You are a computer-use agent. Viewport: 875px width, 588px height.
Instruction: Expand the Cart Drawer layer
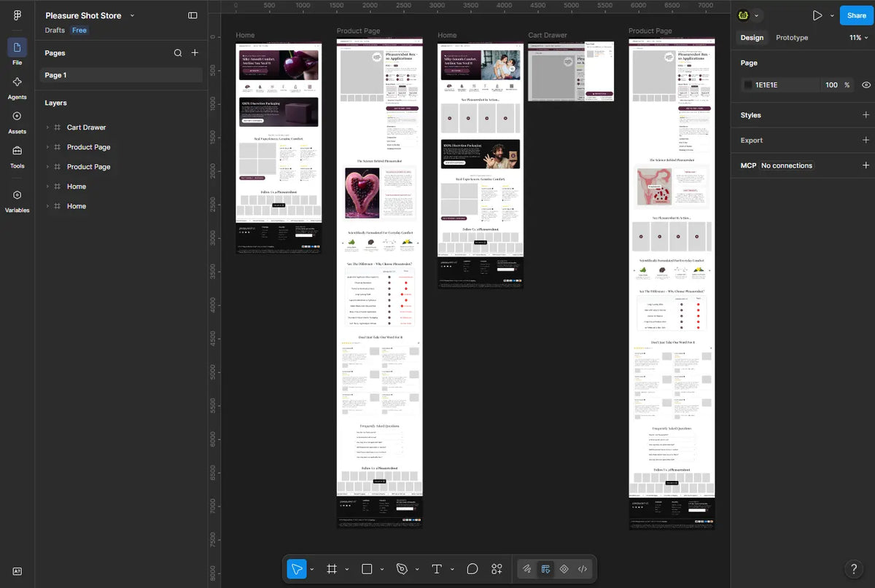[47, 128]
